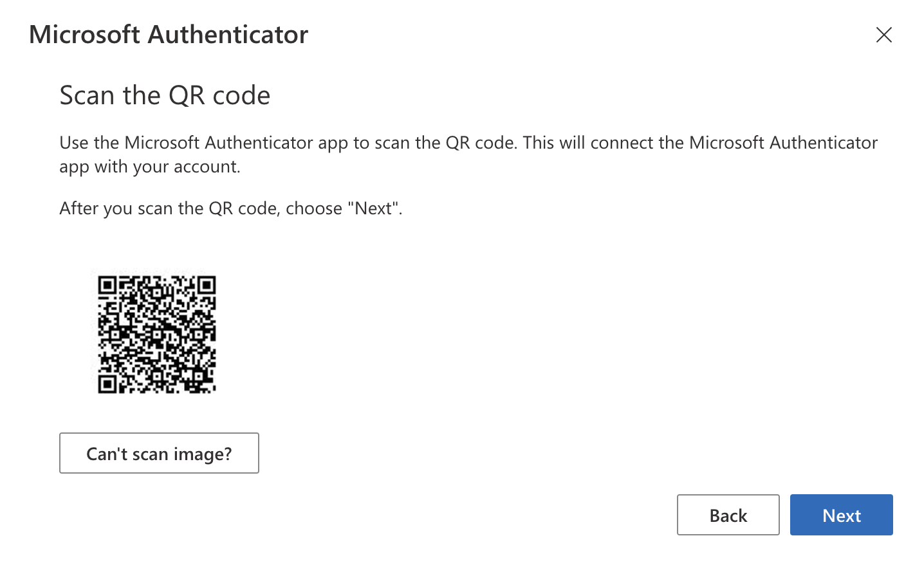Select the "Scan the QR code" heading
The height and width of the screenshot is (565, 924).
tap(165, 95)
